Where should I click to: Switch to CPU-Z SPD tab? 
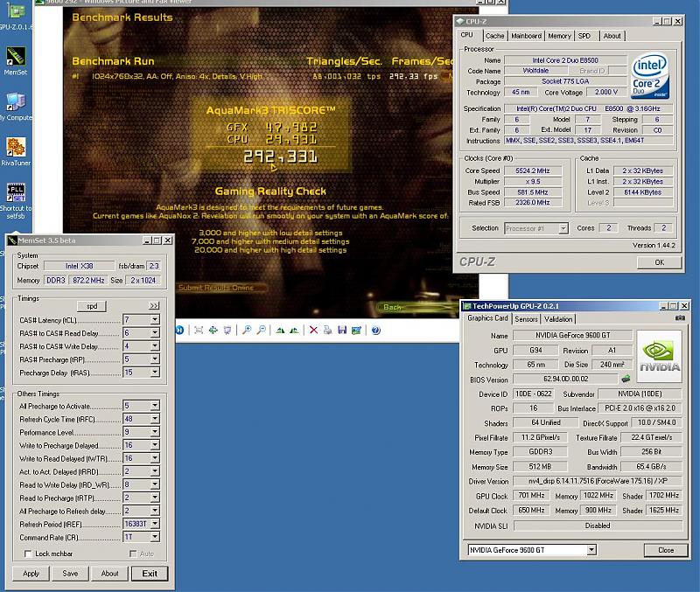pos(584,36)
